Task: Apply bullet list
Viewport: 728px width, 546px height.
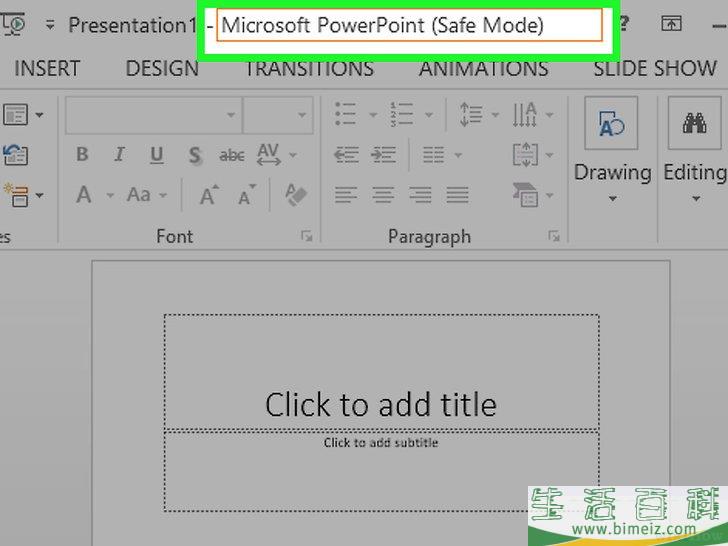Action: click(x=346, y=114)
